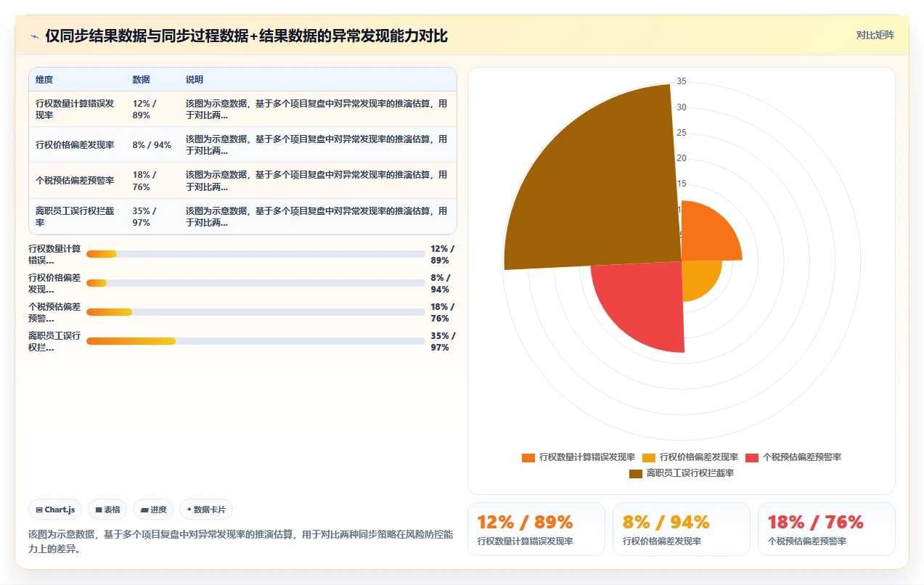This screenshot has width=924, height=585.
Task: Select the 进度 tag chip
Action: [x=154, y=510]
